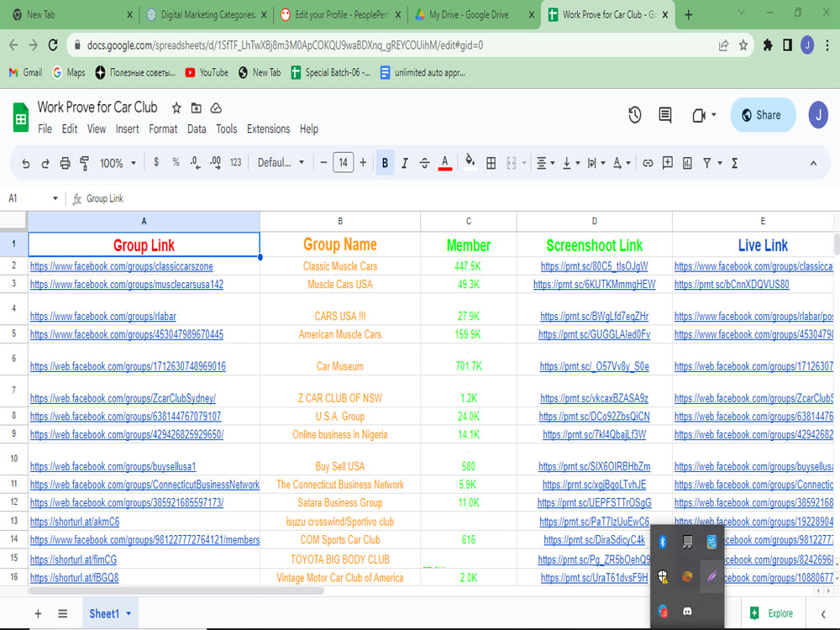Open more number formats 123
This screenshot has height=630, width=840.
click(x=236, y=162)
